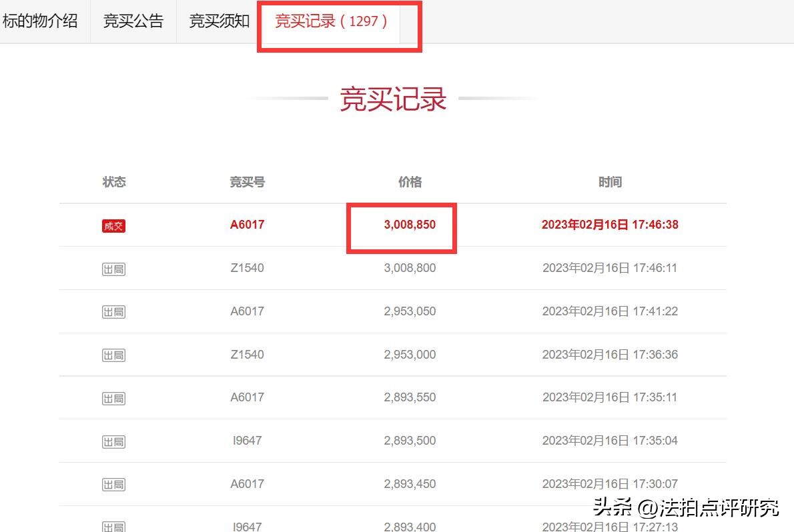This screenshot has height=532, width=794.
Task: Click the 出局 badge on the 2,953,050 row
Action: coord(113,311)
